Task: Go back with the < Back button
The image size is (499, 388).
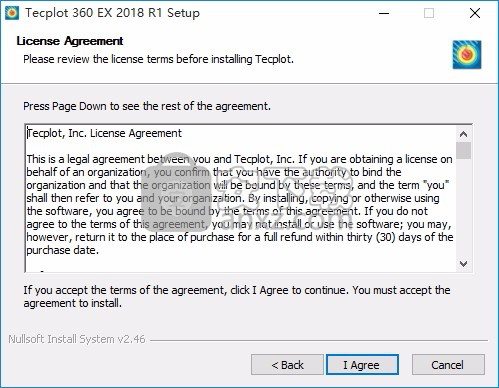Action: (x=287, y=365)
